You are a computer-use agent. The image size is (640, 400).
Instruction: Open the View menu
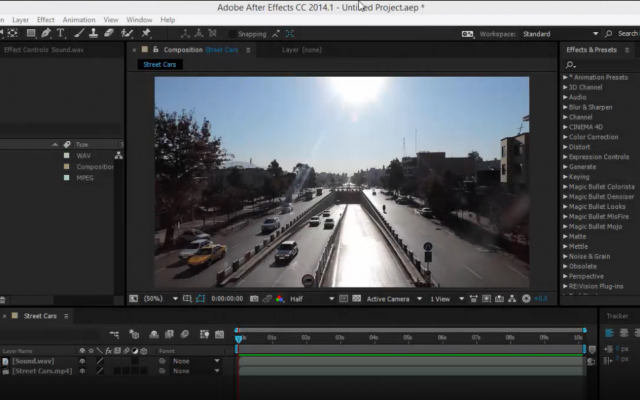point(111,20)
